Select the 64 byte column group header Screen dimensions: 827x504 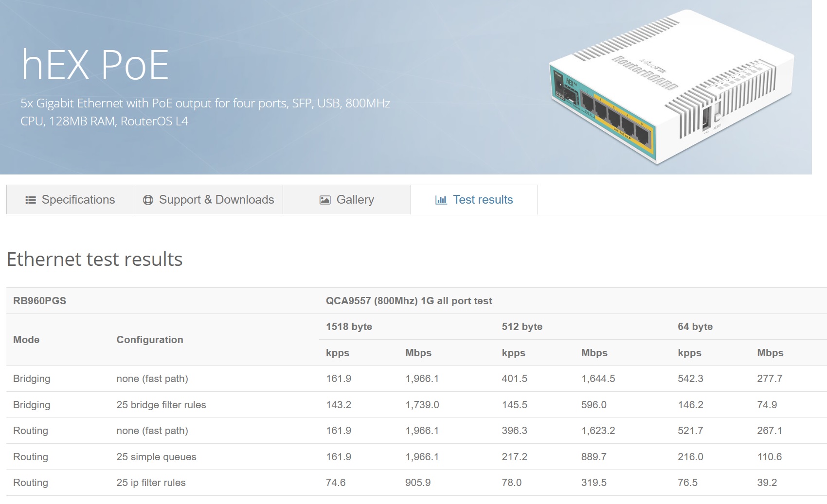coord(695,327)
